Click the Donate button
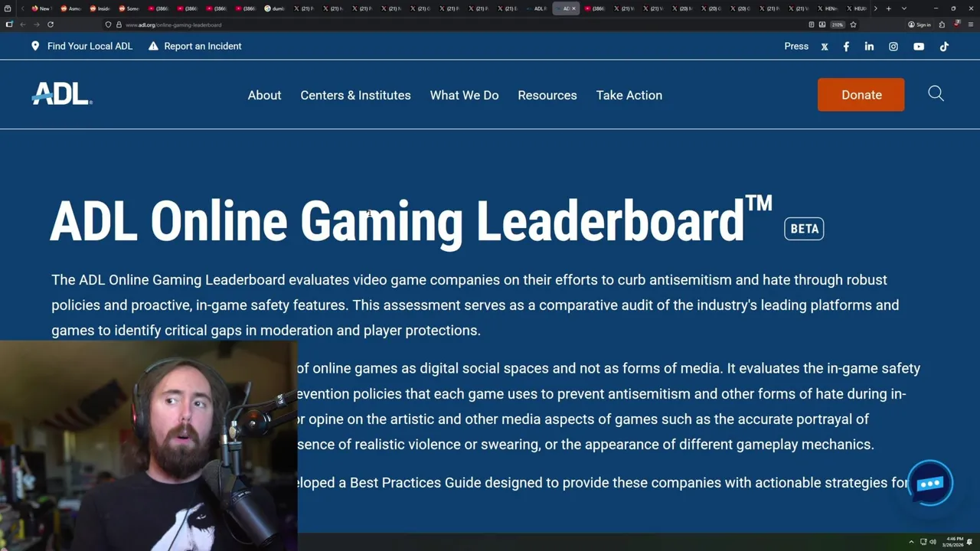The image size is (980, 551). [x=861, y=95]
